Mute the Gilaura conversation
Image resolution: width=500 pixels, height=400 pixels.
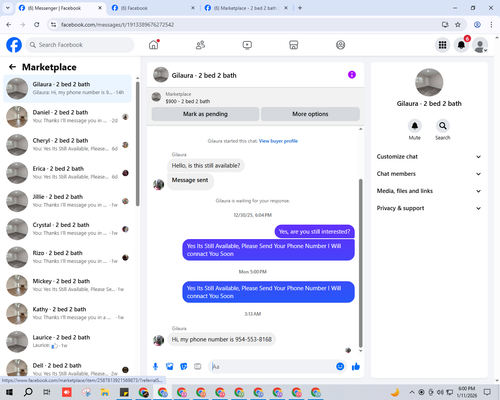point(415,126)
